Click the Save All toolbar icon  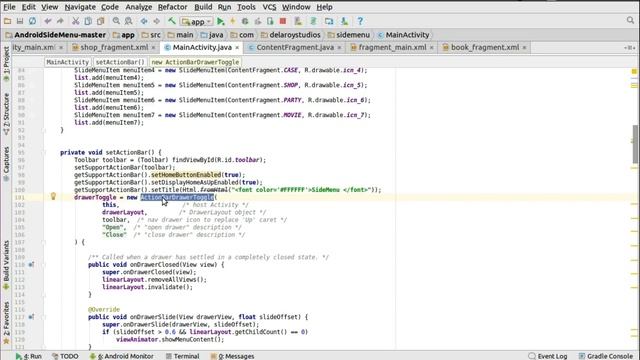click(x=20, y=21)
